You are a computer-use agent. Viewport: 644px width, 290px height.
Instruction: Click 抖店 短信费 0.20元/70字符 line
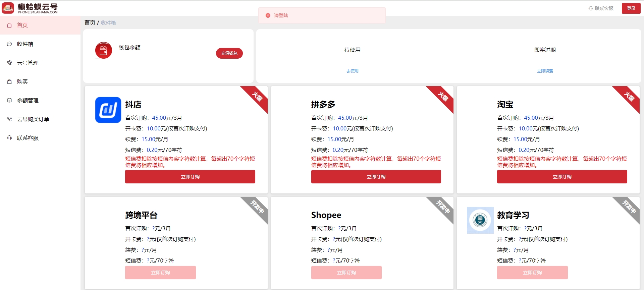click(154, 150)
